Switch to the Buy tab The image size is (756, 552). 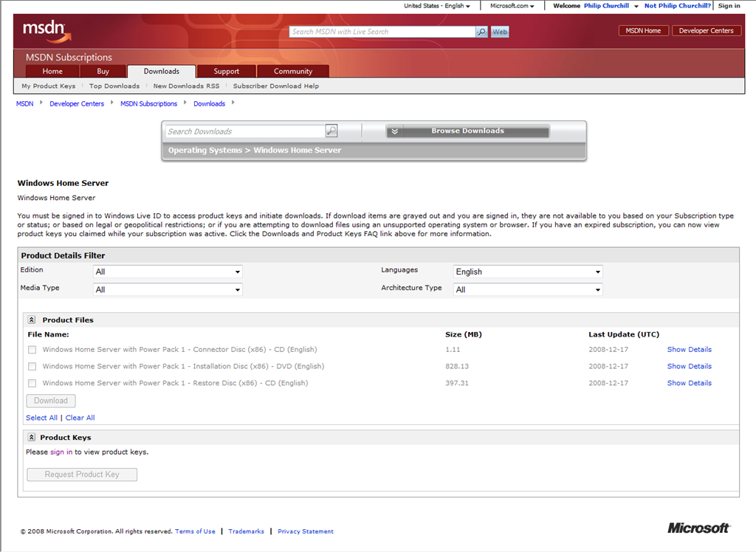(103, 72)
